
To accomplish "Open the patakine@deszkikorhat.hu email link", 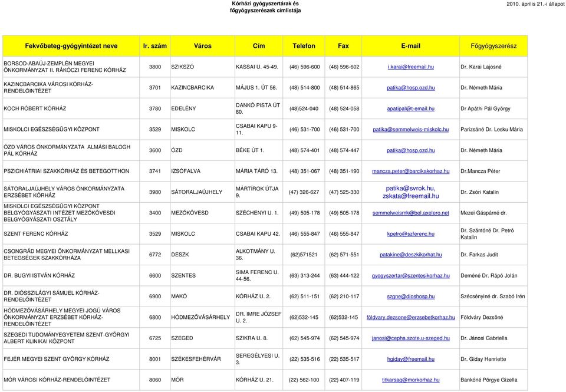I will point(411,255).
